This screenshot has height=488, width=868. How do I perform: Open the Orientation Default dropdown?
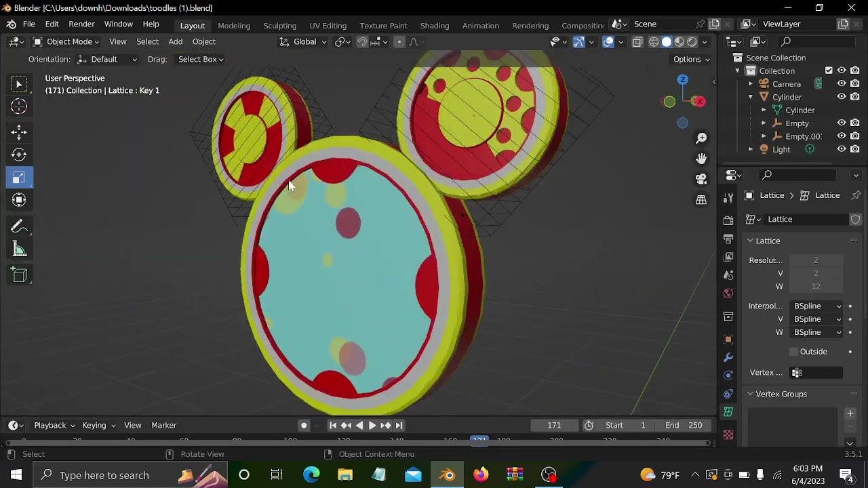108,60
